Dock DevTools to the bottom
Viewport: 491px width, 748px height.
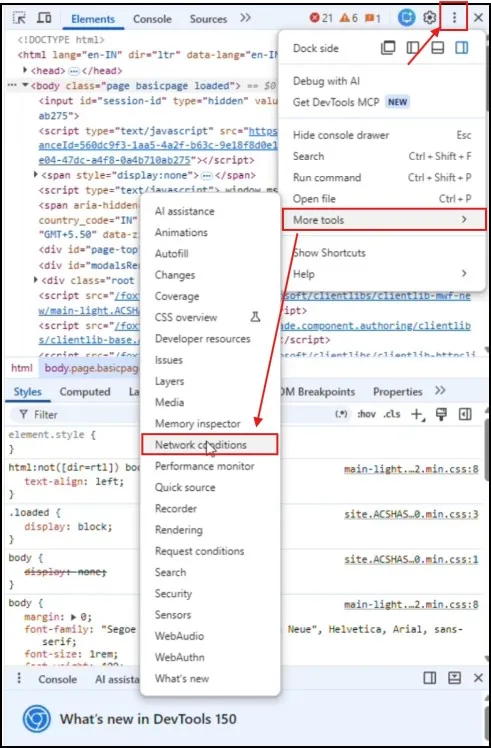point(438,48)
